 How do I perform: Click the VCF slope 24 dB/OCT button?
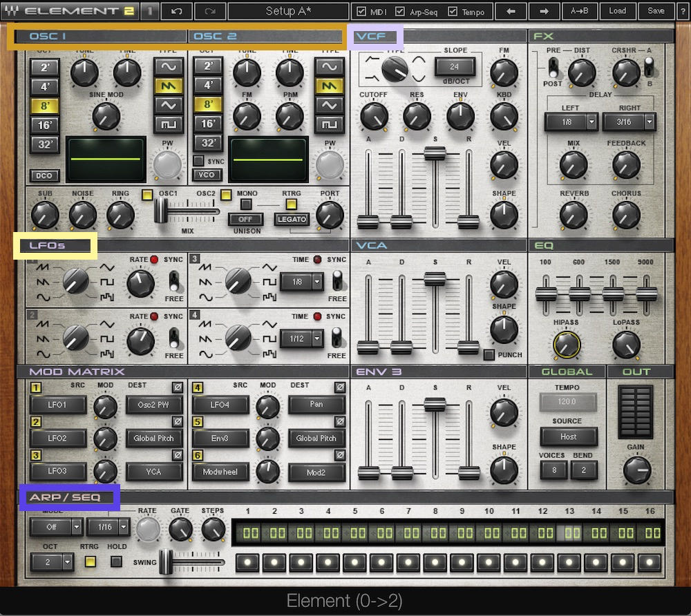tap(455, 66)
